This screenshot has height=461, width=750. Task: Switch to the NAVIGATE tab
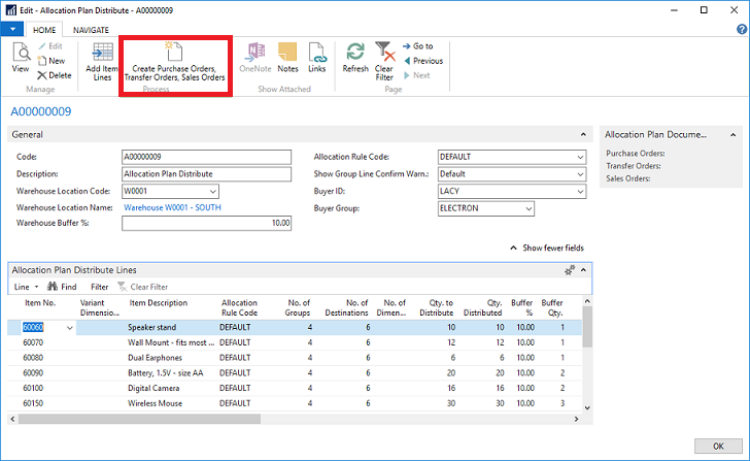point(90,30)
